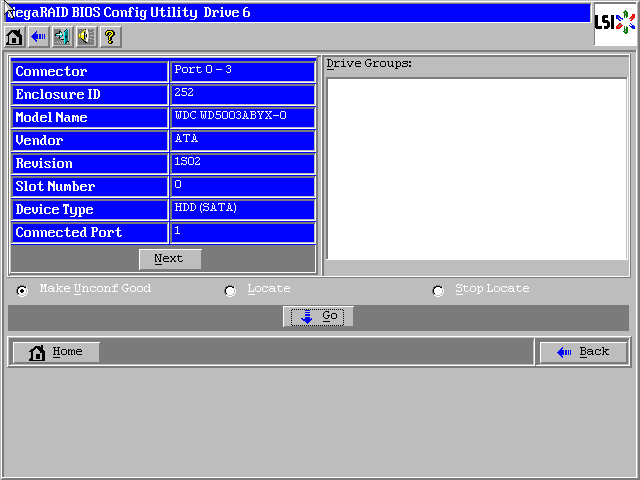Click the 'Revision' label cell
Screen dimensions: 640x480
point(90,163)
